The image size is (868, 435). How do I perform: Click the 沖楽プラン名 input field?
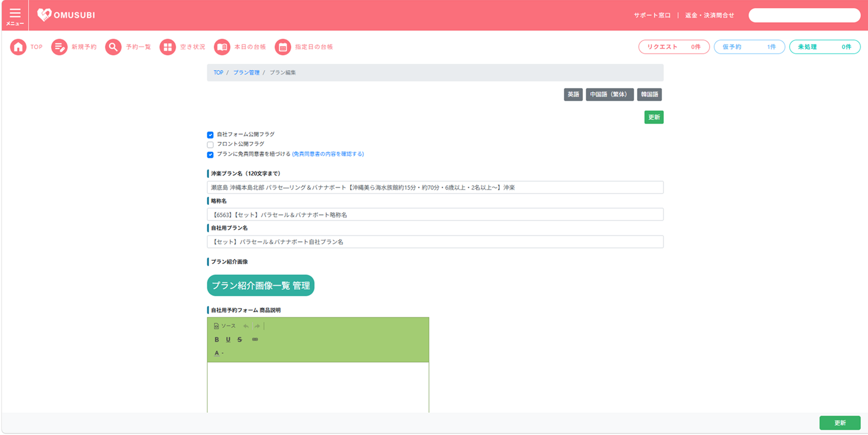435,187
